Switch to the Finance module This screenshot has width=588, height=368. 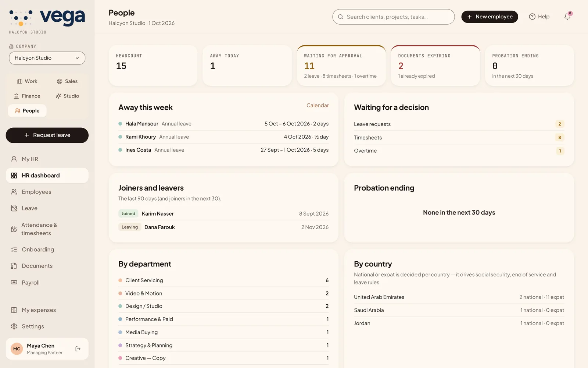[27, 96]
